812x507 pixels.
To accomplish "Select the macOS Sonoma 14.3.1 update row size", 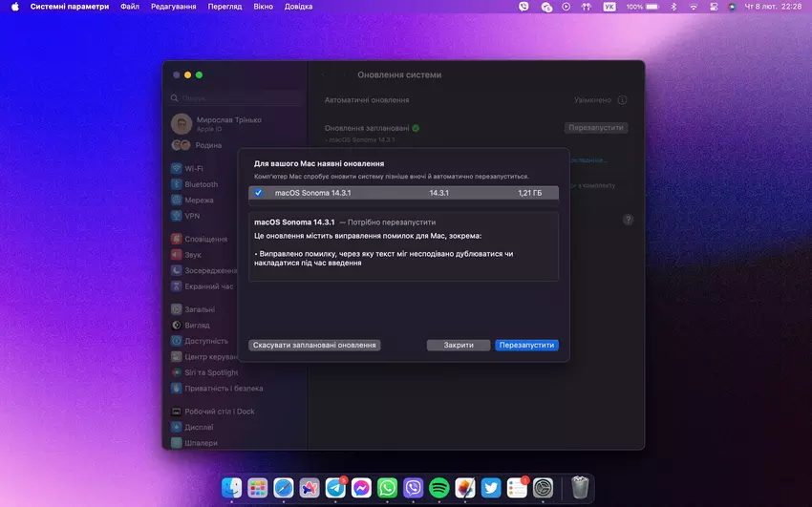I will point(529,193).
